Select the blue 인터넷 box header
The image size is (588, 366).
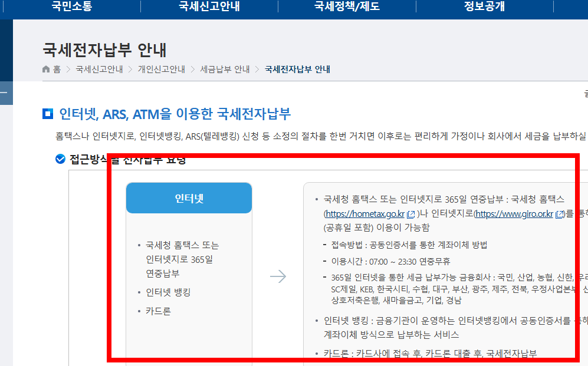point(189,198)
